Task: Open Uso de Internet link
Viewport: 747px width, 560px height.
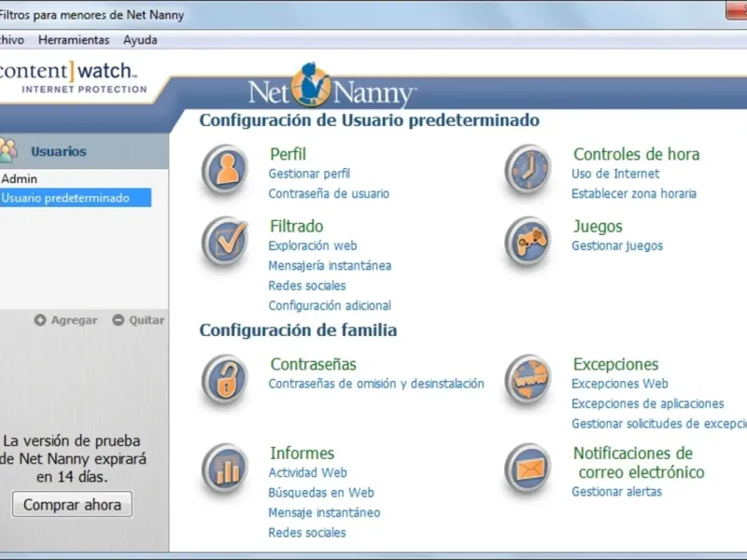Action: 615,174
